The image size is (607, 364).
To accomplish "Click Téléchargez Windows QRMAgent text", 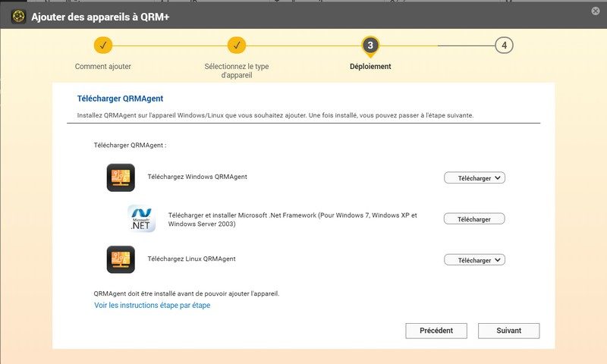I will pyautogui.click(x=197, y=177).
